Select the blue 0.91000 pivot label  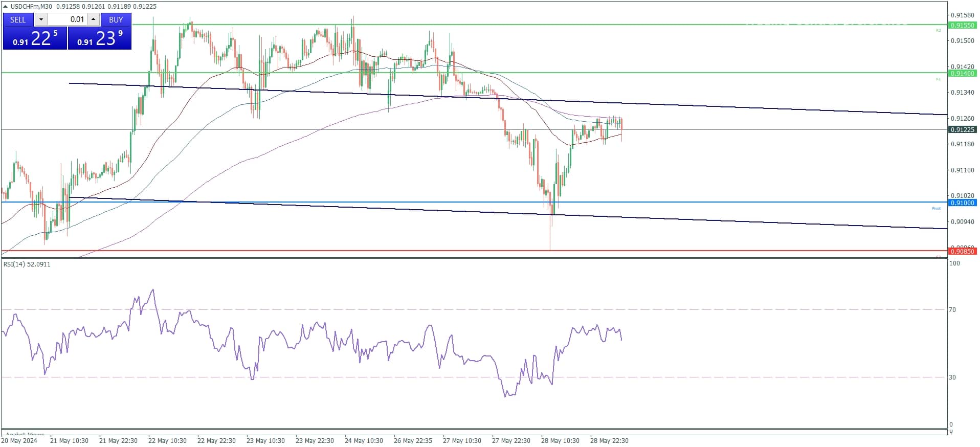(x=963, y=203)
